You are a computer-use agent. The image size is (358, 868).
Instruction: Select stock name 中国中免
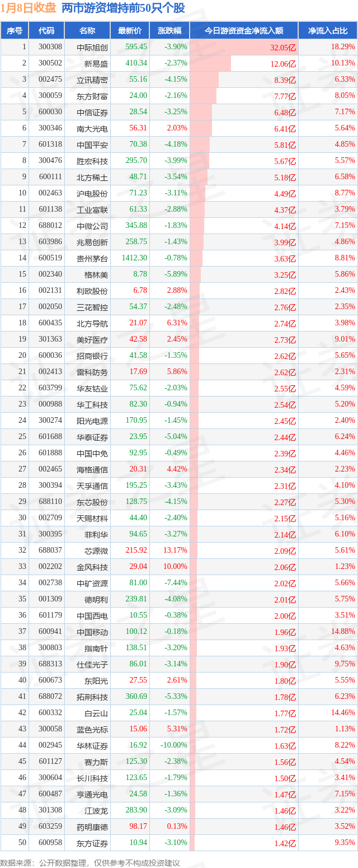point(92,454)
